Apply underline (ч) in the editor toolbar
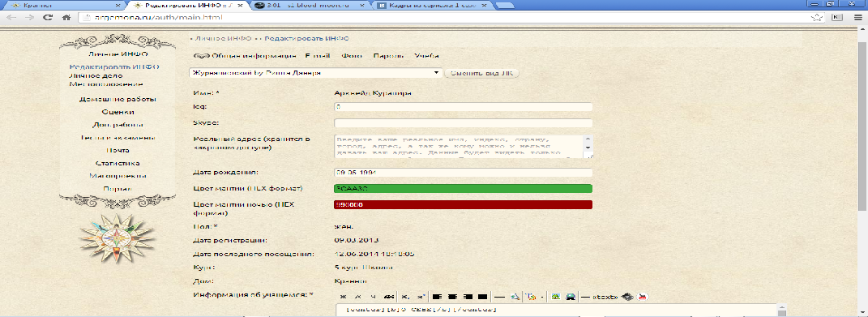Image resolution: width=868 pixels, height=317 pixels. click(373, 297)
